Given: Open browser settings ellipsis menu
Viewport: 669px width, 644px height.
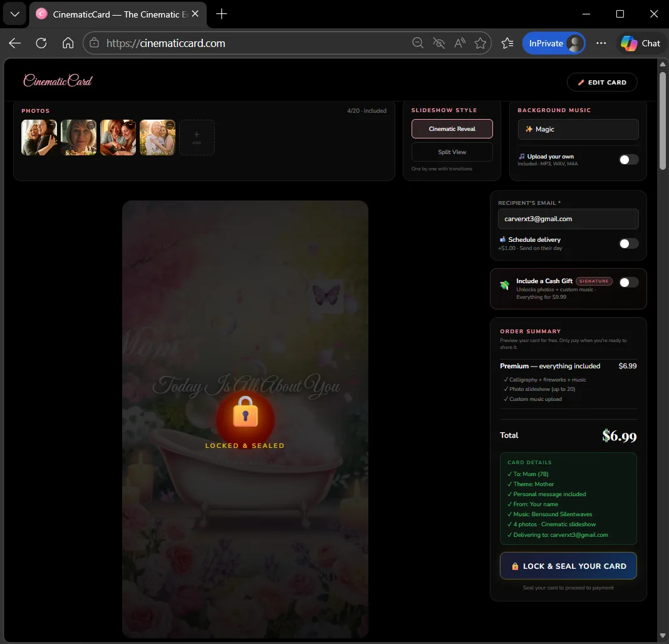Looking at the screenshot, I should (601, 43).
